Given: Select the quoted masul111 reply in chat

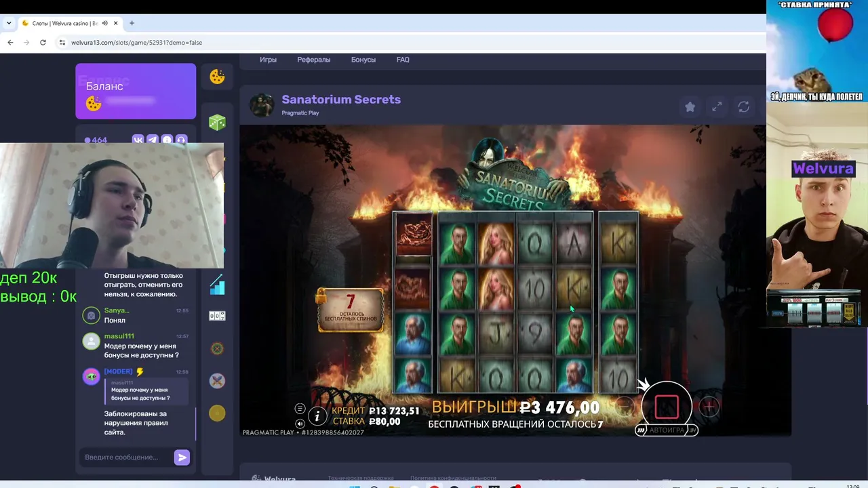Looking at the screenshot, I should (146, 390).
